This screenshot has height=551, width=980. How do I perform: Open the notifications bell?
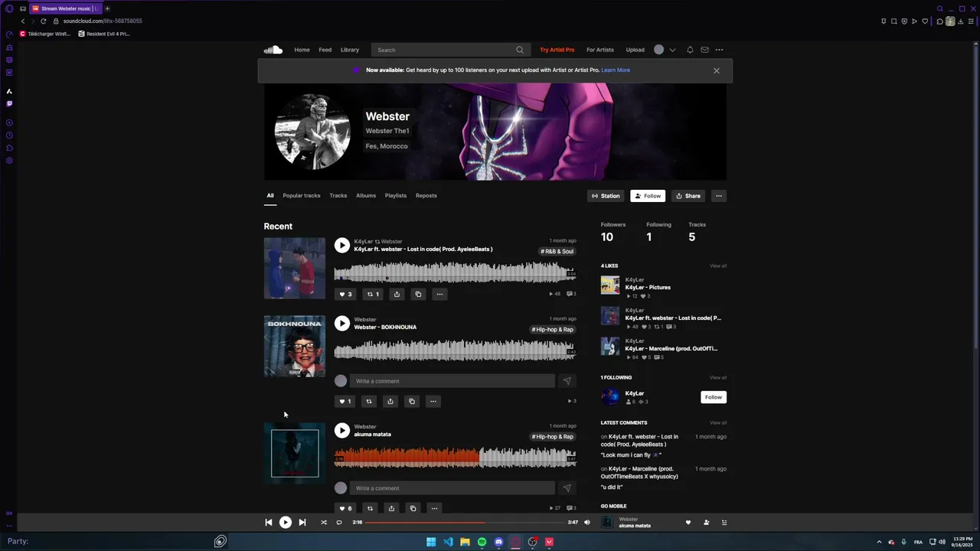pos(690,50)
